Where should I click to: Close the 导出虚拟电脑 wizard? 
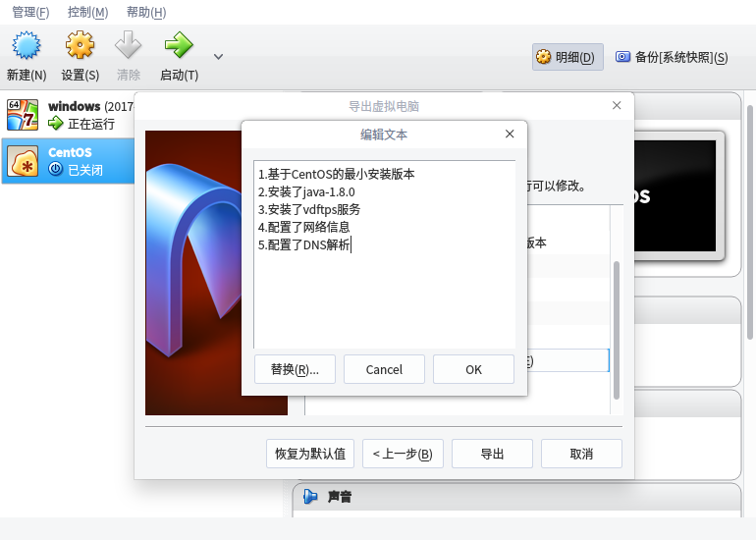pyautogui.click(x=617, y=106)
